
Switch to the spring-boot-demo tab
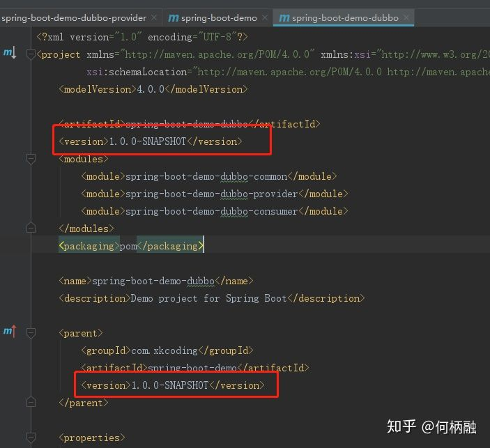point(219,17)
